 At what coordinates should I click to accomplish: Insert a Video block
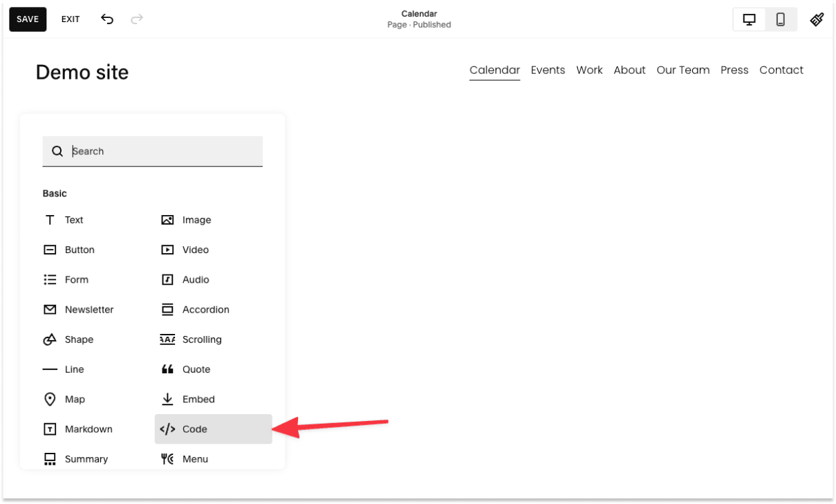pyautogui.click(x=195, y=250)
